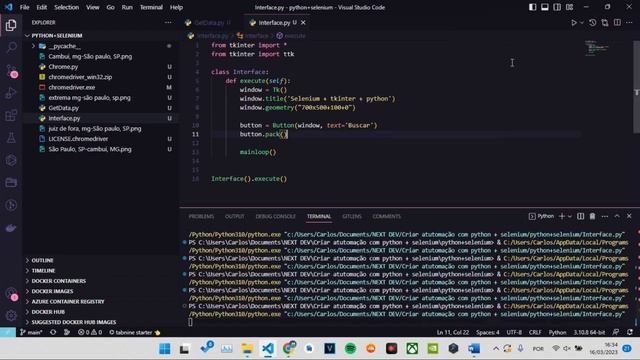Open Explorer Views and More Actions ellipsis
640x360 pixels.
click(168, 22)
